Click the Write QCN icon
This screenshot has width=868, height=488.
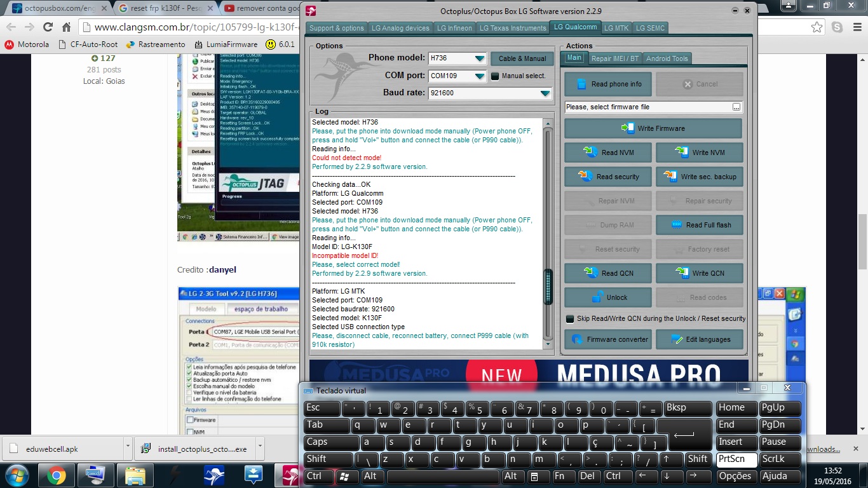click(682, 273)
